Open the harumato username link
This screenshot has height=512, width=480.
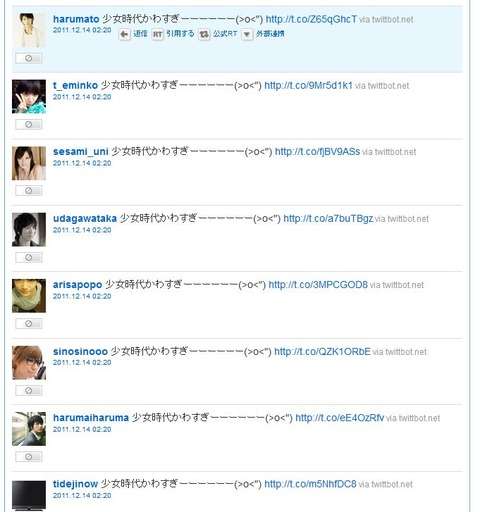(76, 19)
